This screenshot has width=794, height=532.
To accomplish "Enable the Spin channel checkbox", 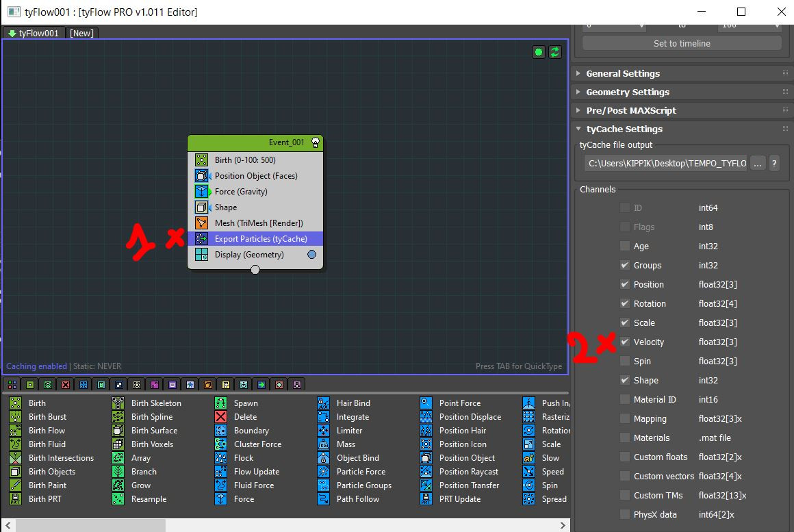I will coord(625,361).
